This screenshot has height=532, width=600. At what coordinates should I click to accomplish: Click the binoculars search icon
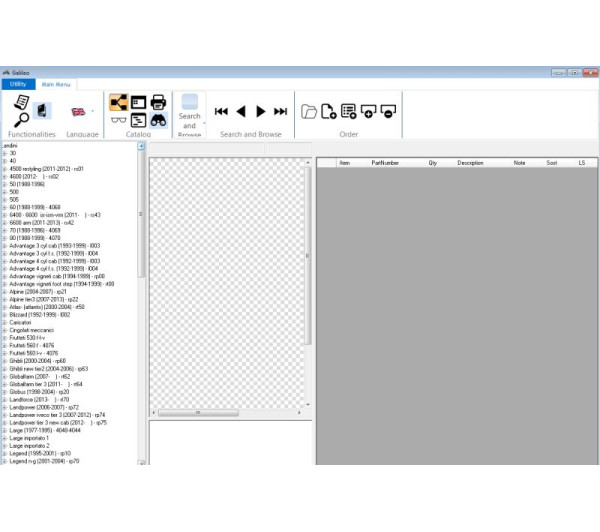coord(158,120)
